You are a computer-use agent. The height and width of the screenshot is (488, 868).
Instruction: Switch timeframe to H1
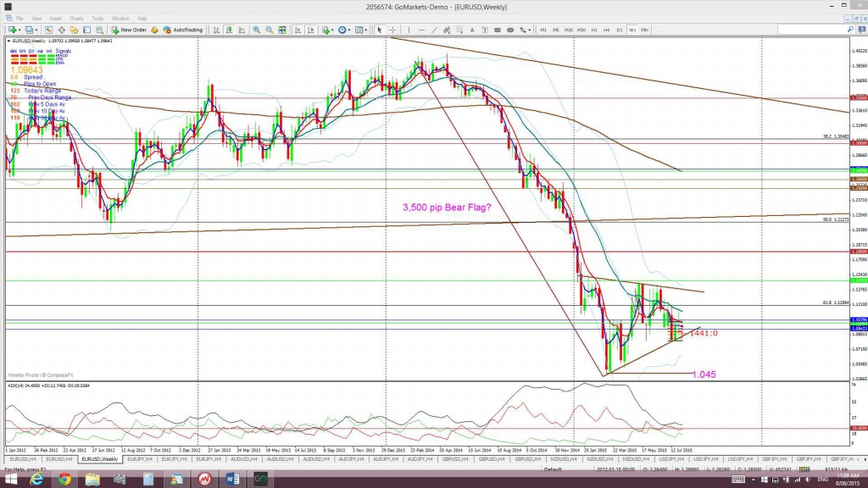[594, 30]
